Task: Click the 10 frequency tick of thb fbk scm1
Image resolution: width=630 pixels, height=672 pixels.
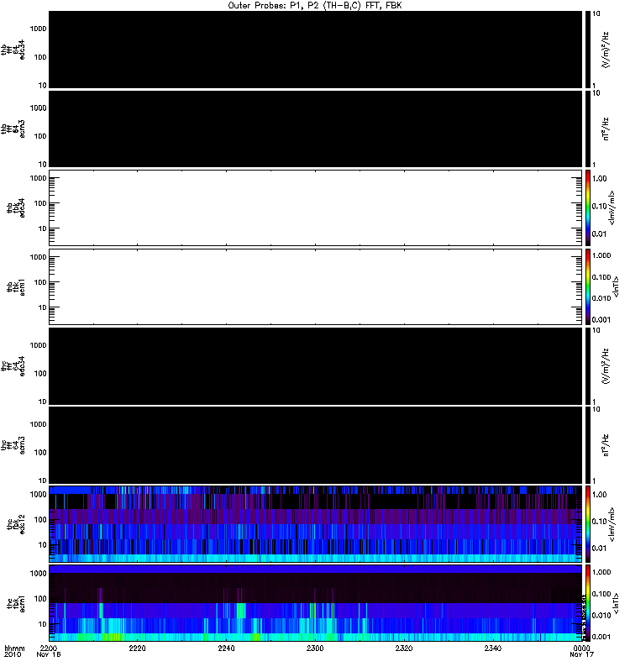Action: tap(42, 307)
